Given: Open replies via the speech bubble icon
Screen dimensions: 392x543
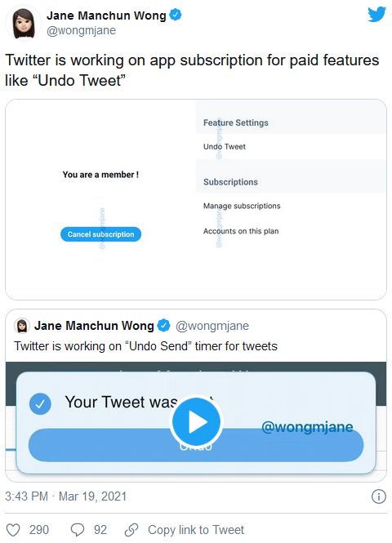Looking at the screenshot, I should pyautogui.click(x=78, y=530).
